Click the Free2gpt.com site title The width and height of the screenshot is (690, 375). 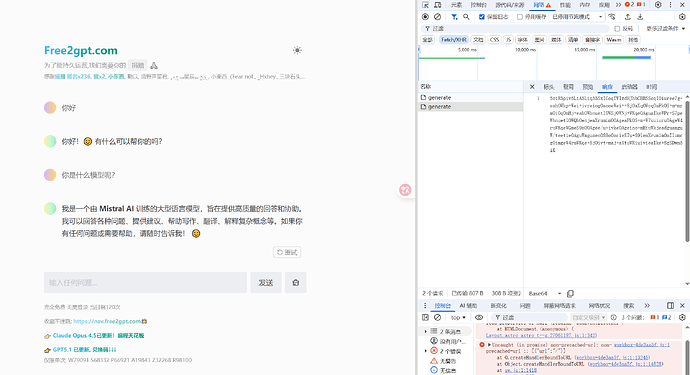81,50
